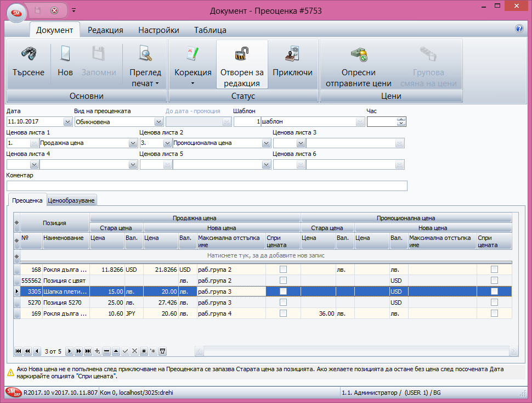
Task: Jump to the last record in navigator
Action: click(88, 351)
